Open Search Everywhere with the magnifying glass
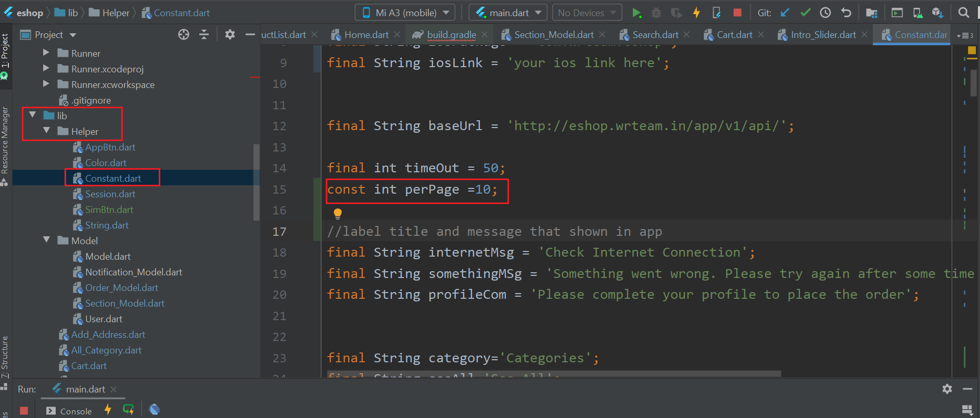 click(x=963, y=13)
